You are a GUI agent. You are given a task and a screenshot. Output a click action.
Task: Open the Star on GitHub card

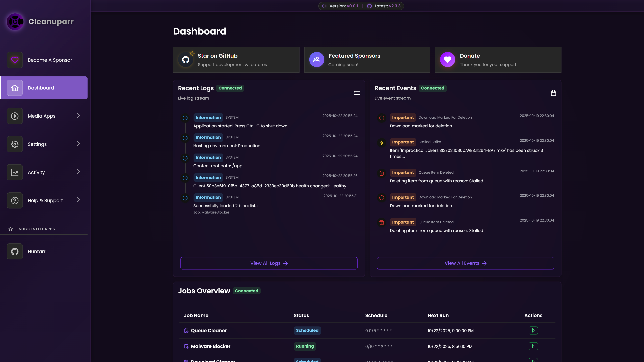click(236, 60)
